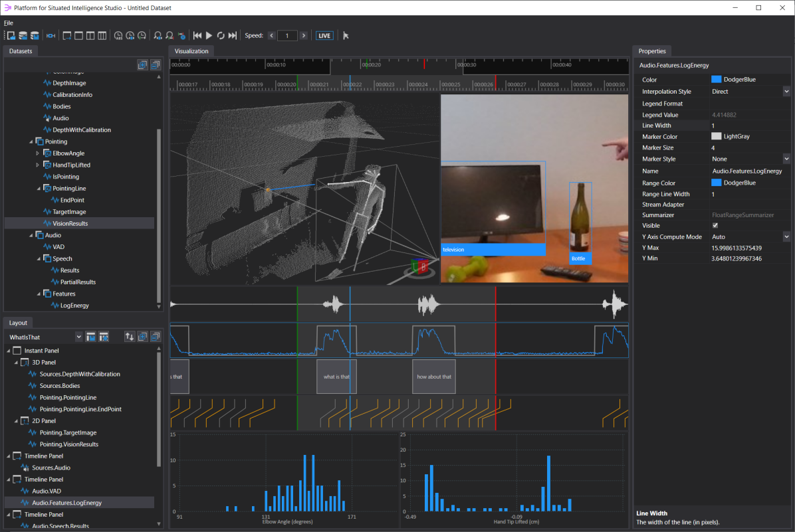Select the Layout tab
795x532 pixels.
[18, 323]
